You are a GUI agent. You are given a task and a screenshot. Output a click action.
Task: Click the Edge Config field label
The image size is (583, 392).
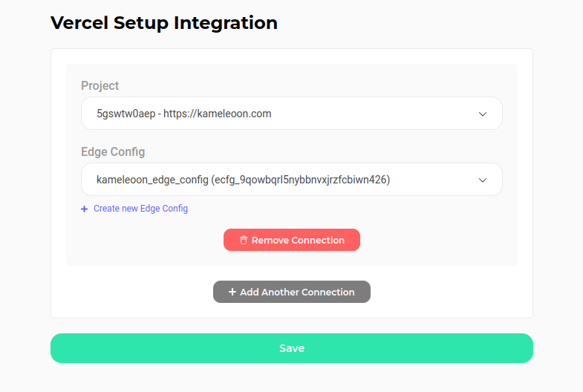[113, 152]
